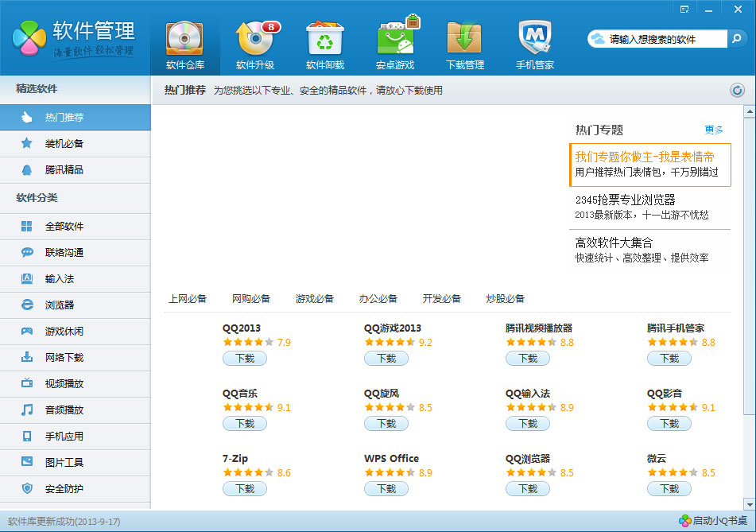
Task: Click the magnifier search button
Action: 737,39
